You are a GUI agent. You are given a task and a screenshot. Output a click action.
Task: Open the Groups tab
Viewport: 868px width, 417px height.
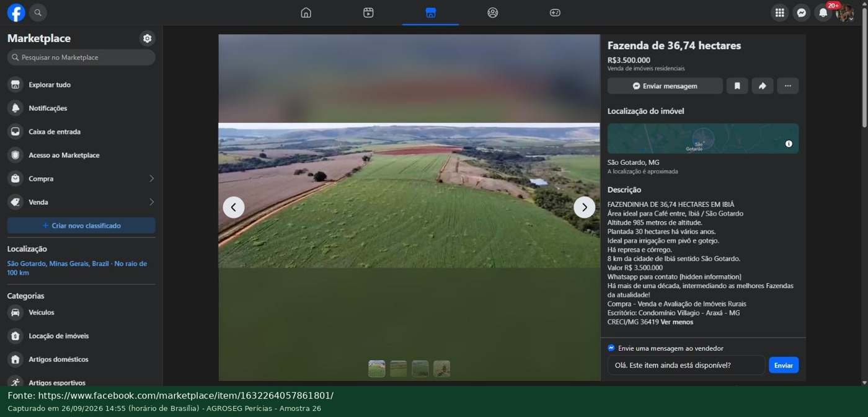[x=493, y=12]
